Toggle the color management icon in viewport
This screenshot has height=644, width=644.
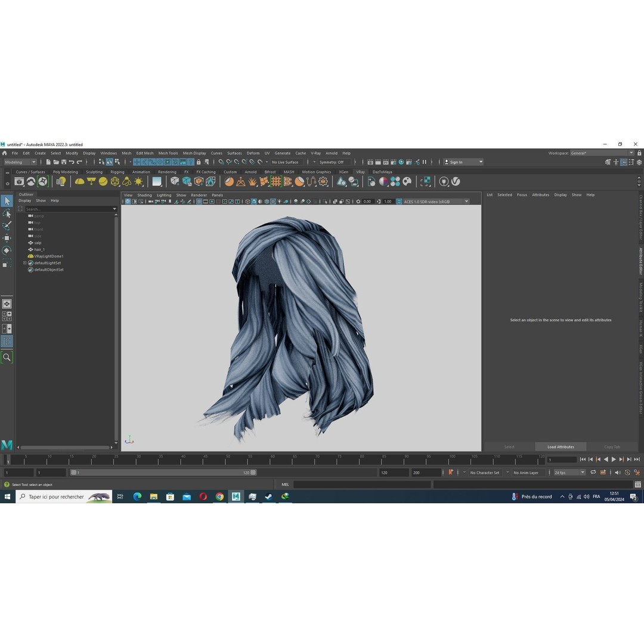399,202
